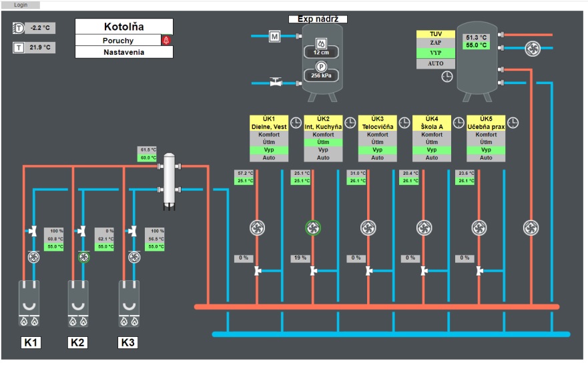Click the TUV charging pump icon
588x367 pixels.
tap(531, 228)
